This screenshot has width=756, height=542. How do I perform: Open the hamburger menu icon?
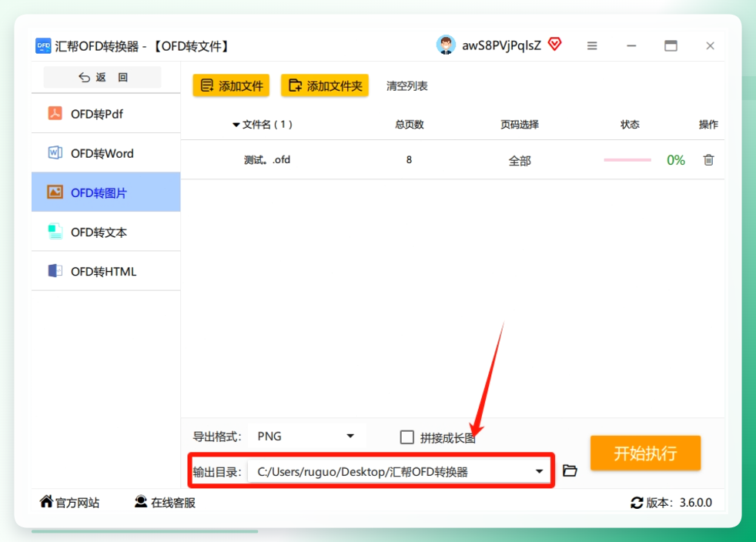[592, 46]
